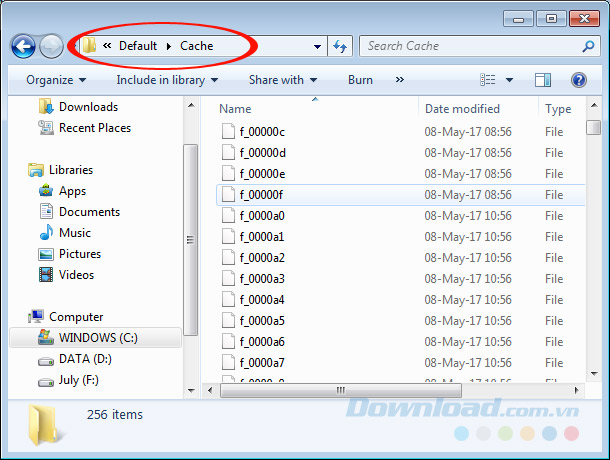
Task: Click the navigation pane scrollbar thumb
Action: pyautogui.click(x=190, y=240)
